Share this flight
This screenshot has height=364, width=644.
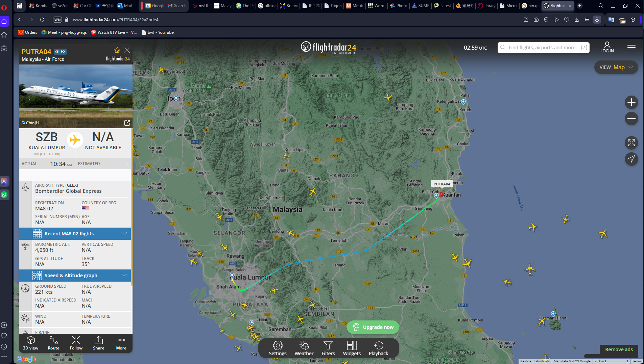pos(99,343)
